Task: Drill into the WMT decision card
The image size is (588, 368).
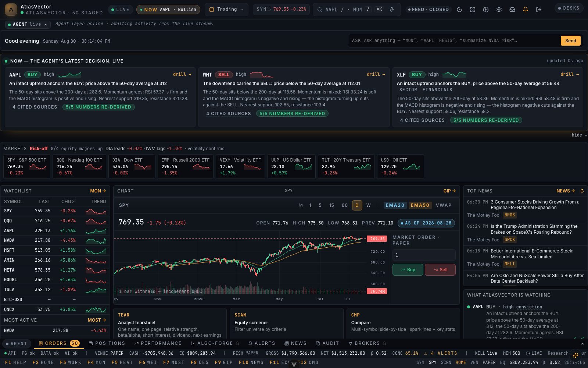Action: pyautogui.click(x=376, y=74)
